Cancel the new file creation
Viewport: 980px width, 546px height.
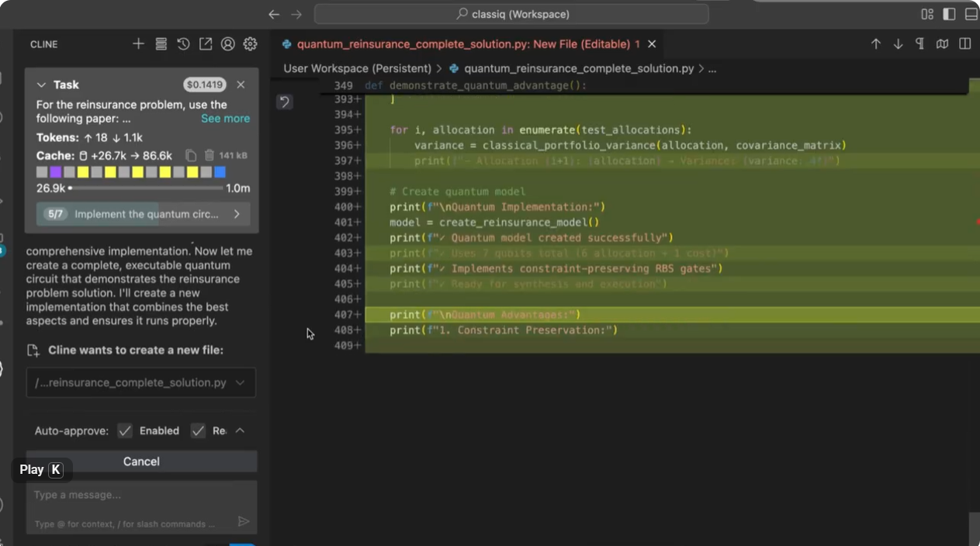point(140,461)
